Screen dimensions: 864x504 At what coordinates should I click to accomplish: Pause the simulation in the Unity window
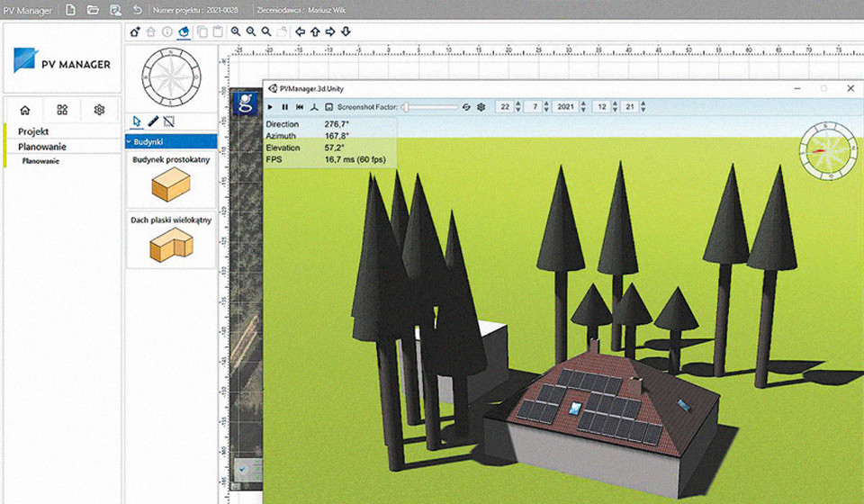[x=285, y=107]
